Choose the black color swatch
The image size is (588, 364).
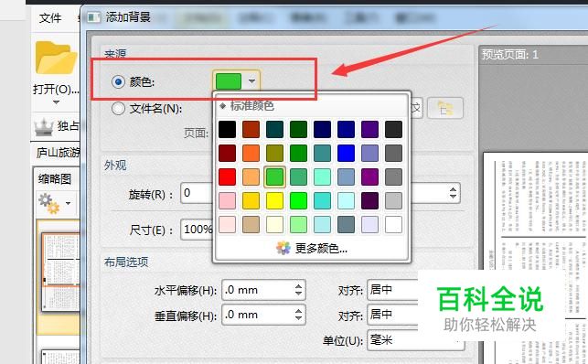(228, 129)
